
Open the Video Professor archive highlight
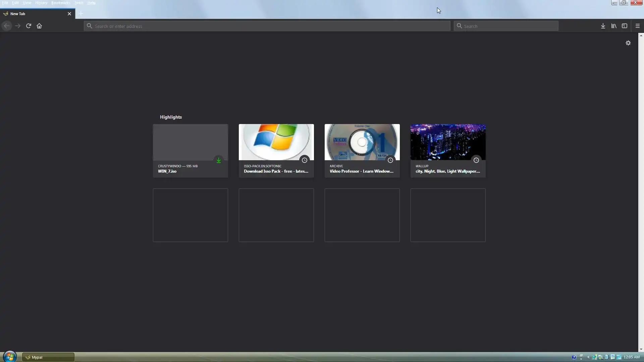click(362, 150)
